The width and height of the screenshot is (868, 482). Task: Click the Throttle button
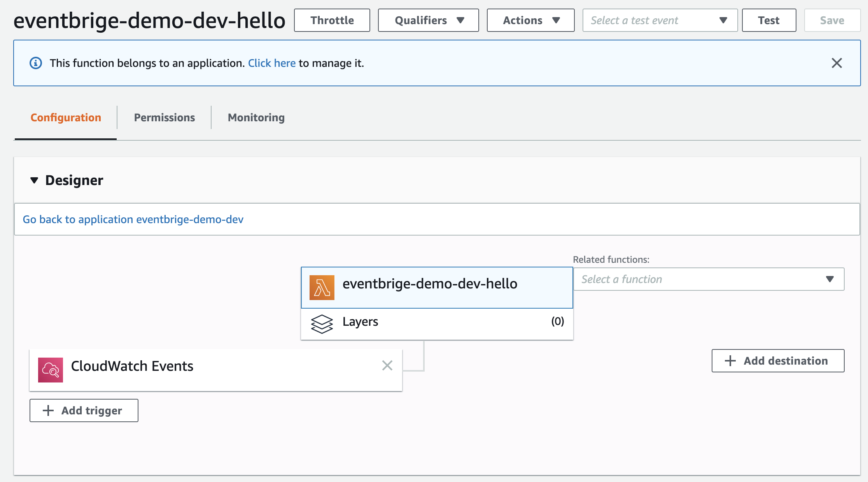332,20
